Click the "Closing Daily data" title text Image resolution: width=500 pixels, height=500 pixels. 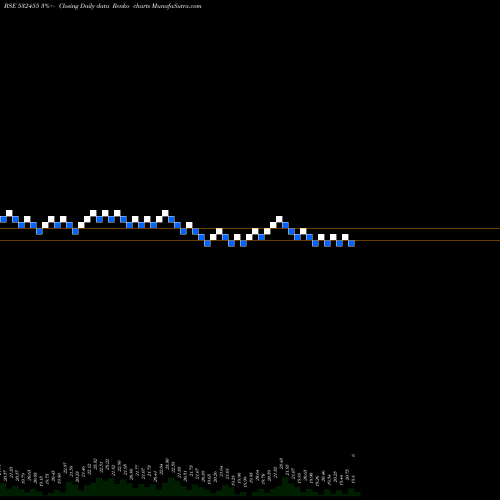84,6
